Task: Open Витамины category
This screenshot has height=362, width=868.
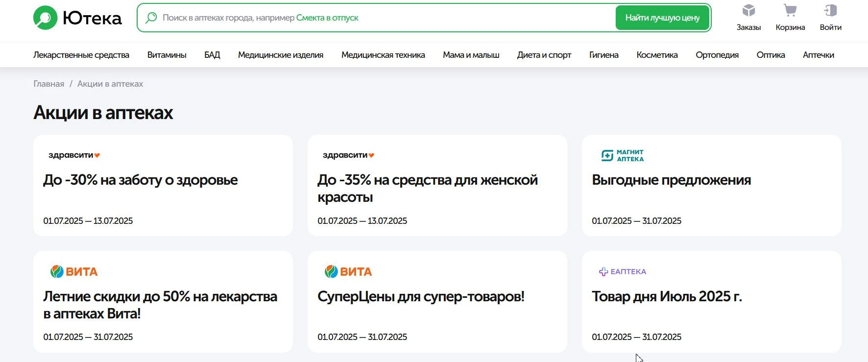Action: click(167, 55)
